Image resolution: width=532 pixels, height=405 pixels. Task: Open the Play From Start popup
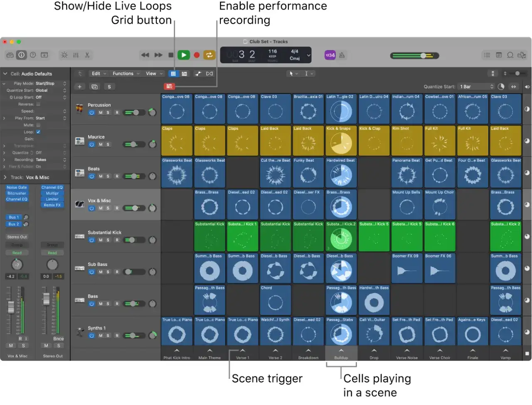(51, 118)
